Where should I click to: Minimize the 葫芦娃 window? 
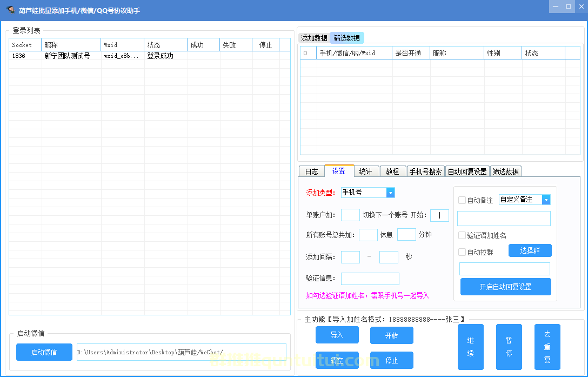[556, 6]
